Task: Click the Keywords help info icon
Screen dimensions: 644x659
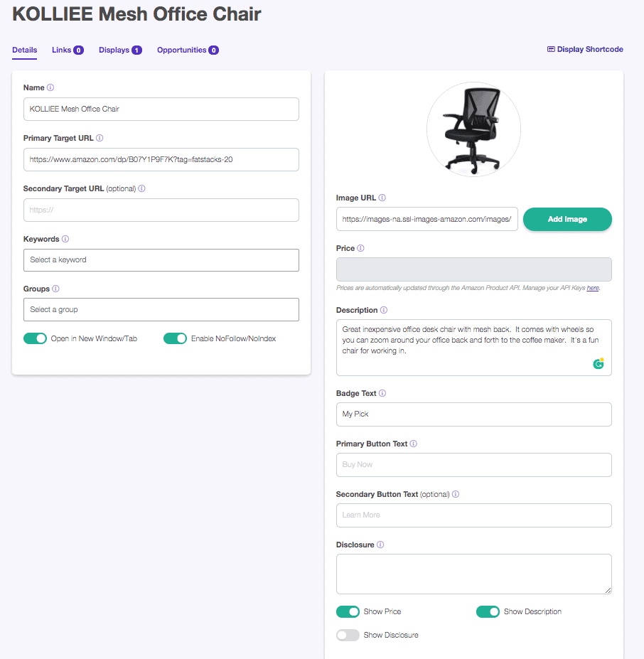Action: pyautogui.click(x=65, y=240)
